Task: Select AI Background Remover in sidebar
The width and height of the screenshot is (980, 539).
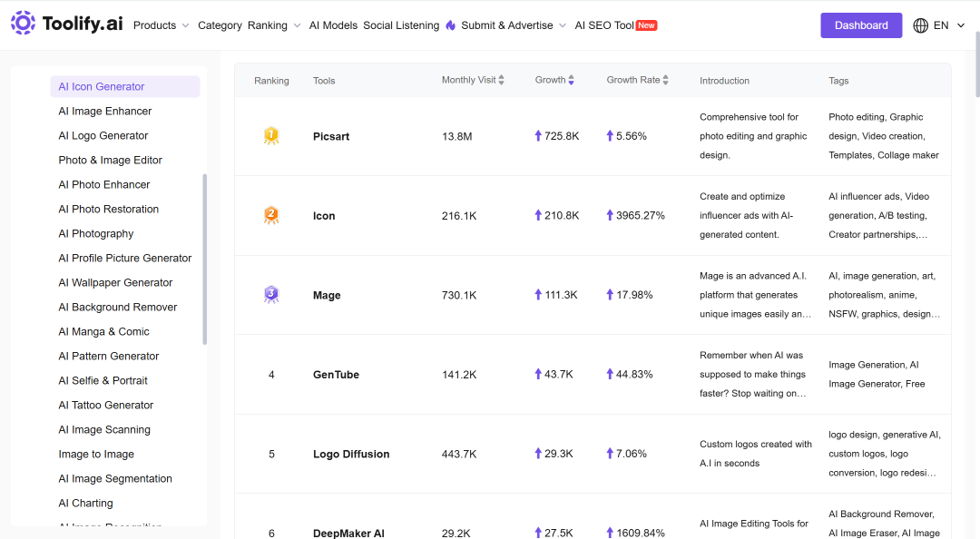Action: pos(117,307)
